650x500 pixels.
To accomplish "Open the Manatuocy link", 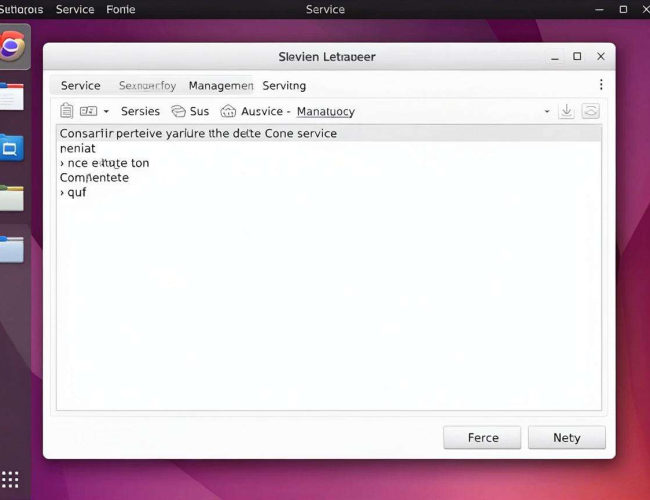I will [x=326, y=112].
